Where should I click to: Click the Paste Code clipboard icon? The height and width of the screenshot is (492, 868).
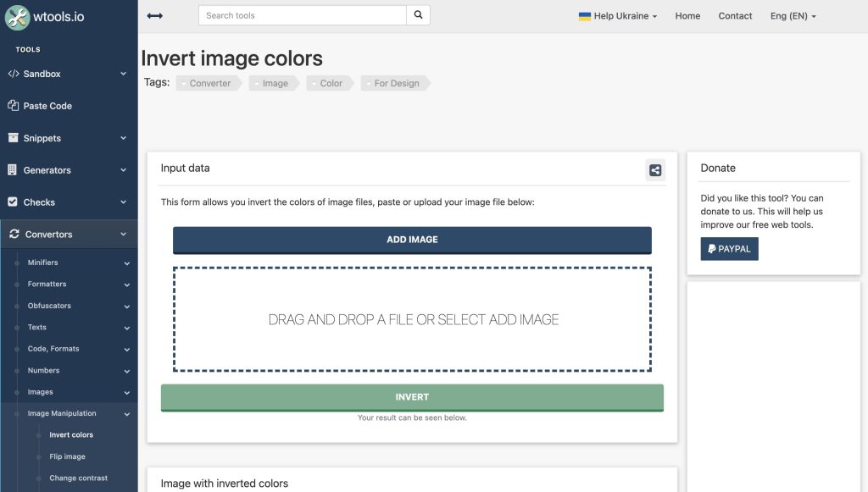click(14, 105)
